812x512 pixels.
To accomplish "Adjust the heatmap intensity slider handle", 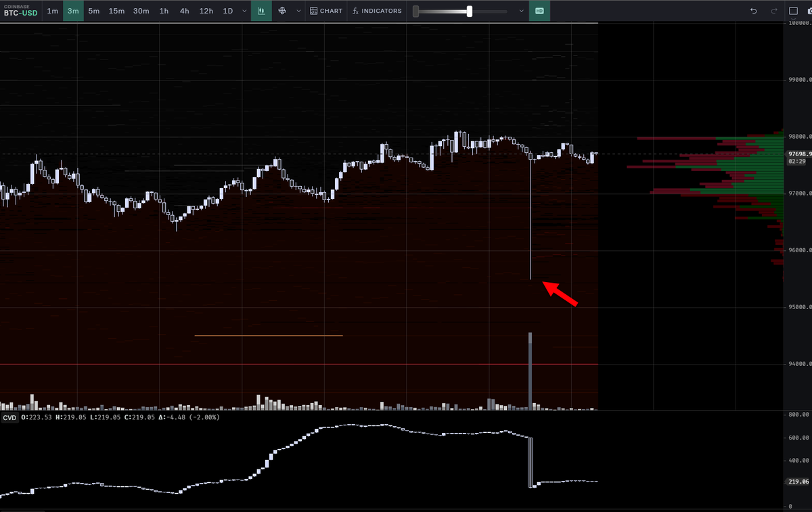I will pyautogui.click(x=469, y=11).
